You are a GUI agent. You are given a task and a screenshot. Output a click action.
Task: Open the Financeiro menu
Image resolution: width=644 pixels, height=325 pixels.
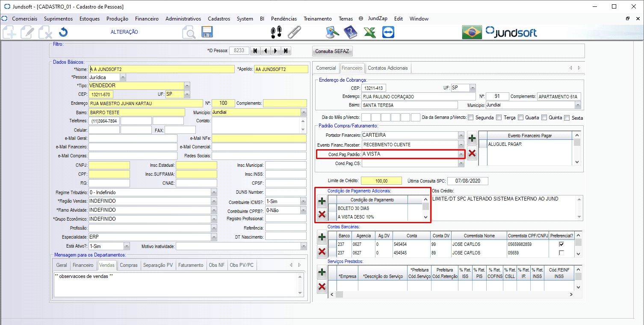147,19
